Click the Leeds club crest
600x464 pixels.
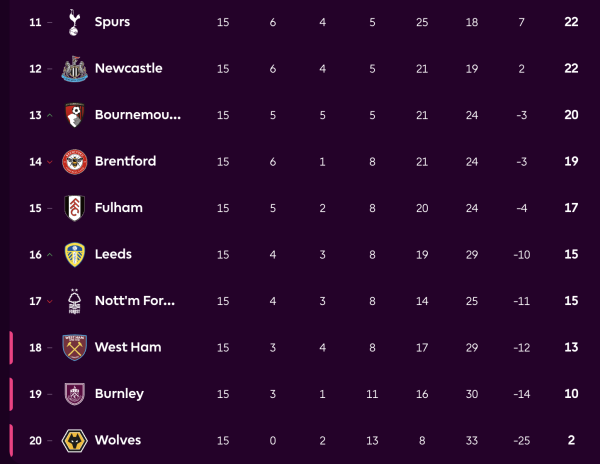74,254
